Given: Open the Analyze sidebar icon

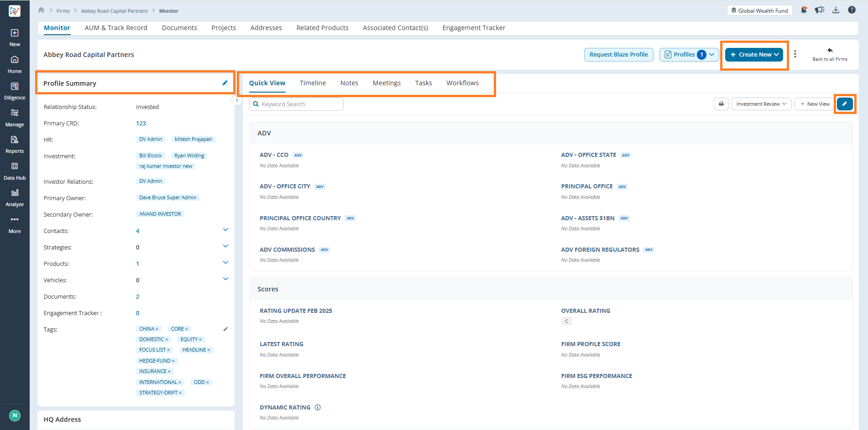Looking at the screenshot, I should point(15,197).
